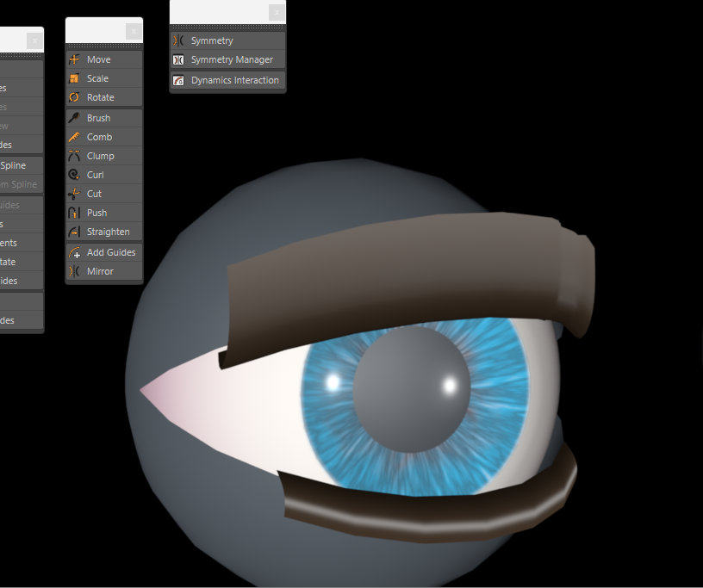Choose the Push tool
The image size is (703, 588).
tap(96, 213)
